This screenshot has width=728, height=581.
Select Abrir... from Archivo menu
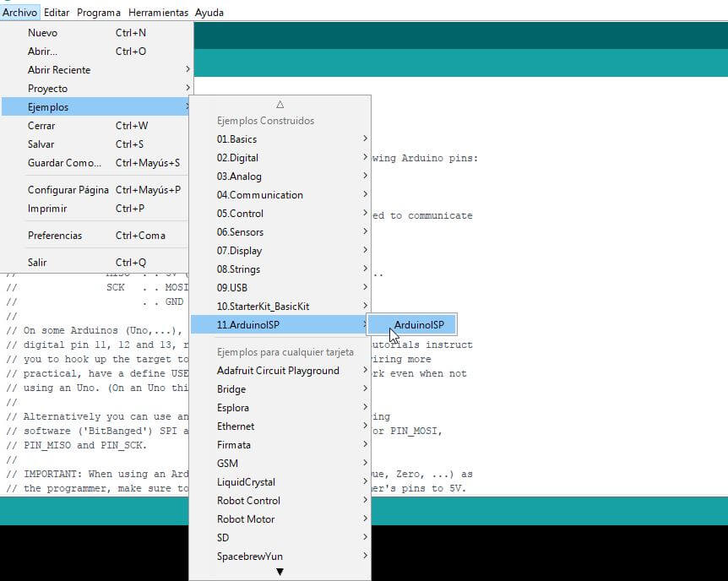tap(96, 52)
